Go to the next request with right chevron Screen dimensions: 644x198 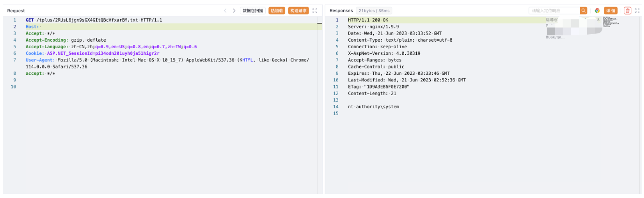pos(234,11)
